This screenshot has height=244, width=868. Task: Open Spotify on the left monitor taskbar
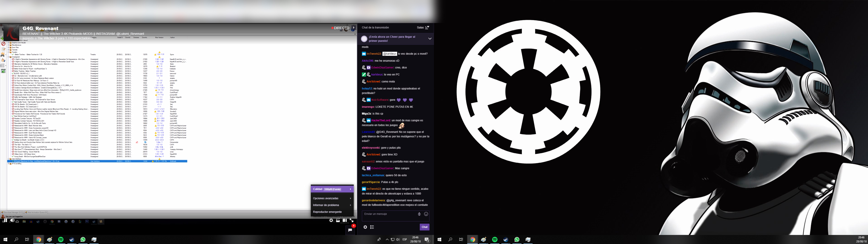tap(61, 239)
